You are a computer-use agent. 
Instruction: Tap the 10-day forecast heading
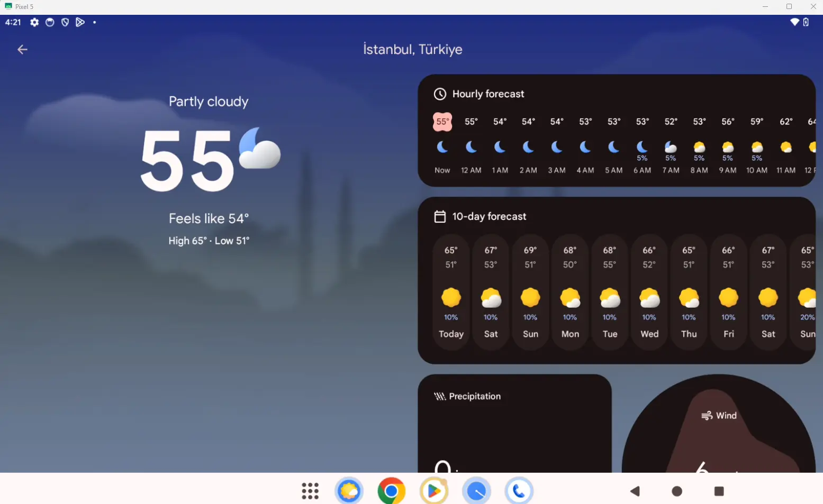click(489, 217)
